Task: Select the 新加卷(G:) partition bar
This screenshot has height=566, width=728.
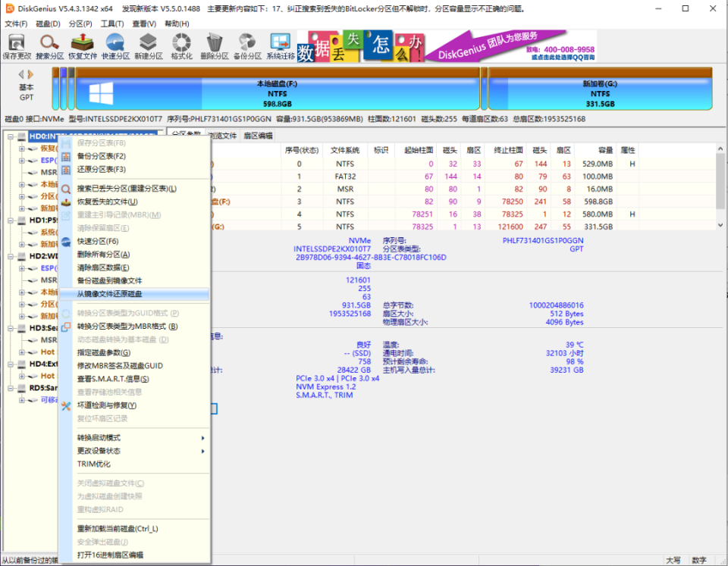Action: coord(600,89)
